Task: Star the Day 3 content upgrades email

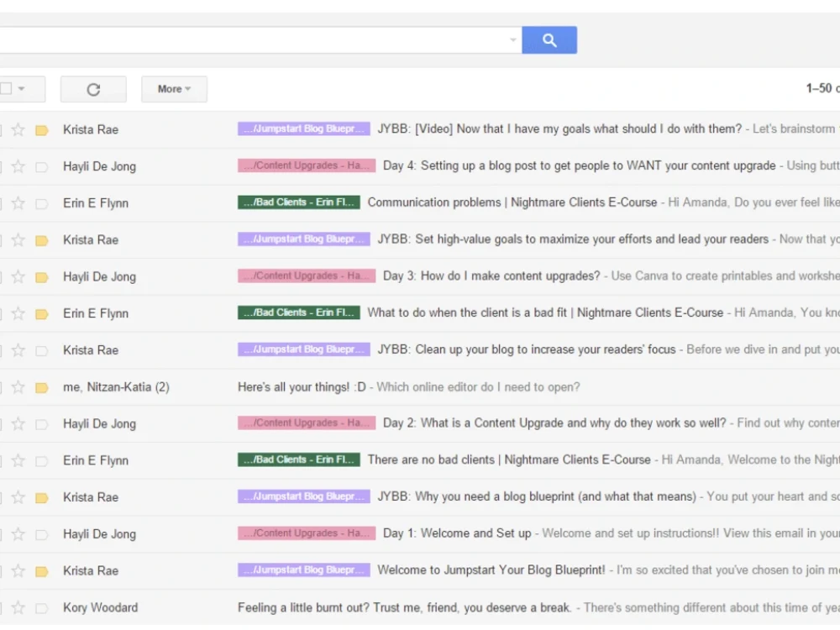Action: [18, 277]
